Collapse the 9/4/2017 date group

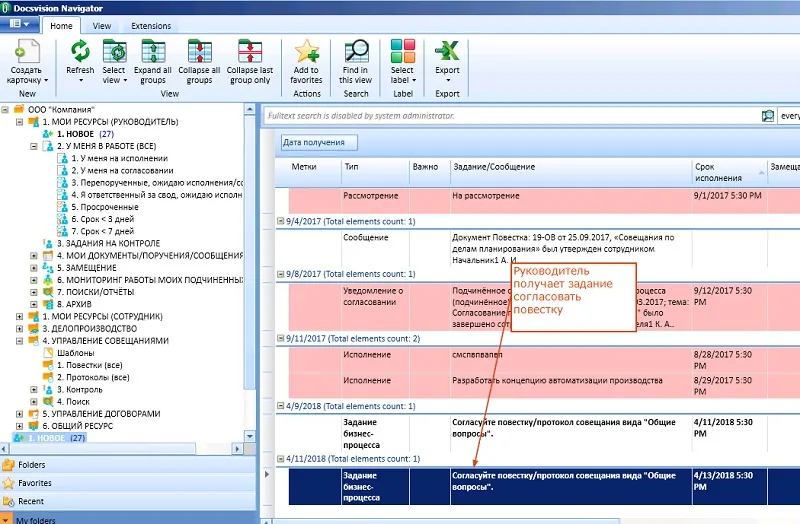280,218
